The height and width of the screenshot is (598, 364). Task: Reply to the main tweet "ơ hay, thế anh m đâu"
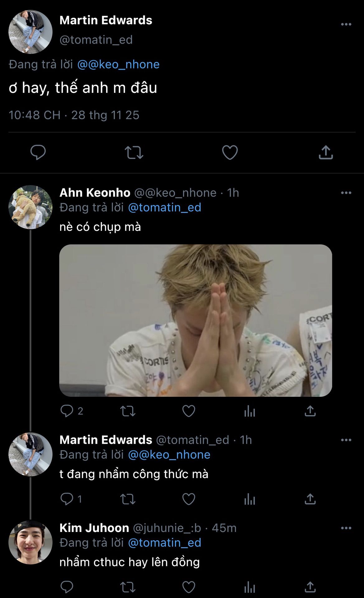[x=38, y=153]
